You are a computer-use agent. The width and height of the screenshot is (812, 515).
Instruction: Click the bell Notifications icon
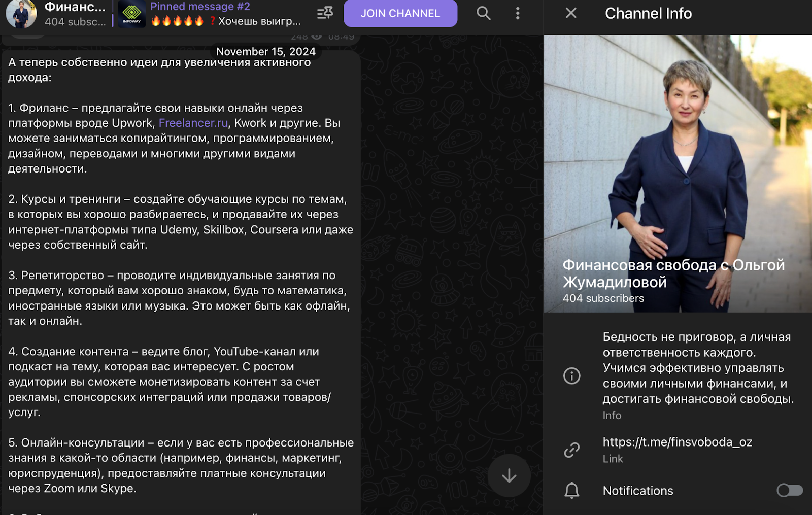coord(572,490)
